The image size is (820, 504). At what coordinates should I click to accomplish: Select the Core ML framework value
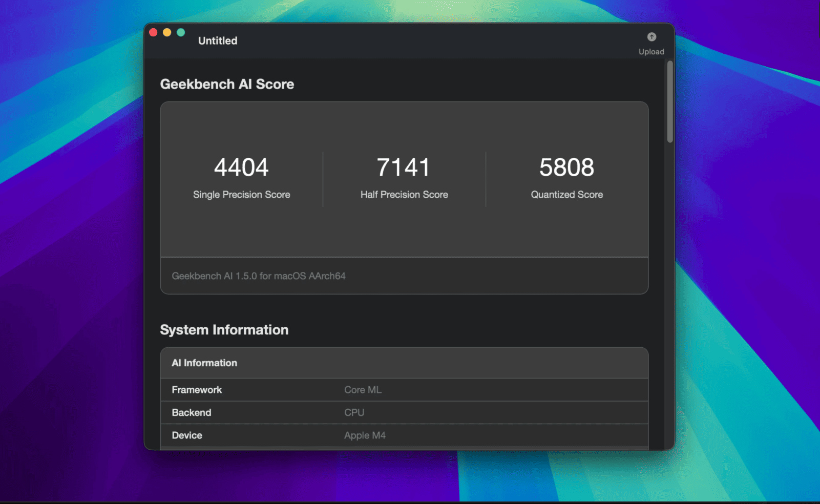click(363, 390)
